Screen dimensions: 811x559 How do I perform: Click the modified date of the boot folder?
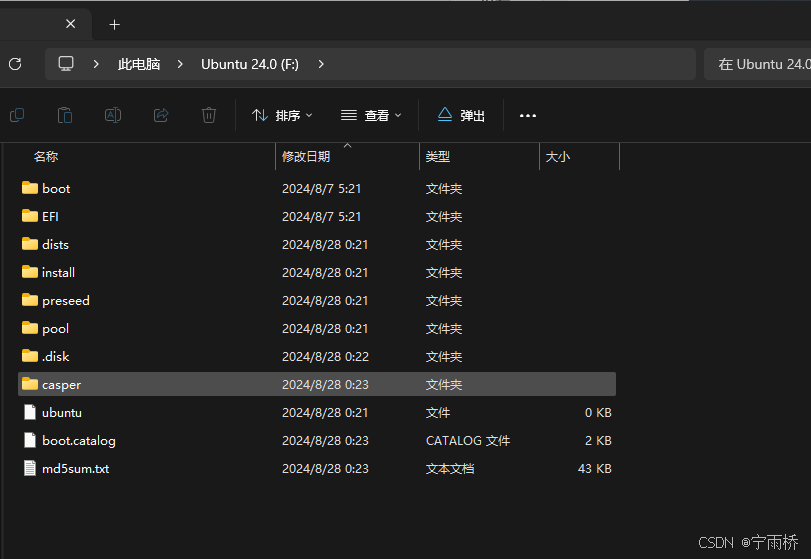coord(321,189)
